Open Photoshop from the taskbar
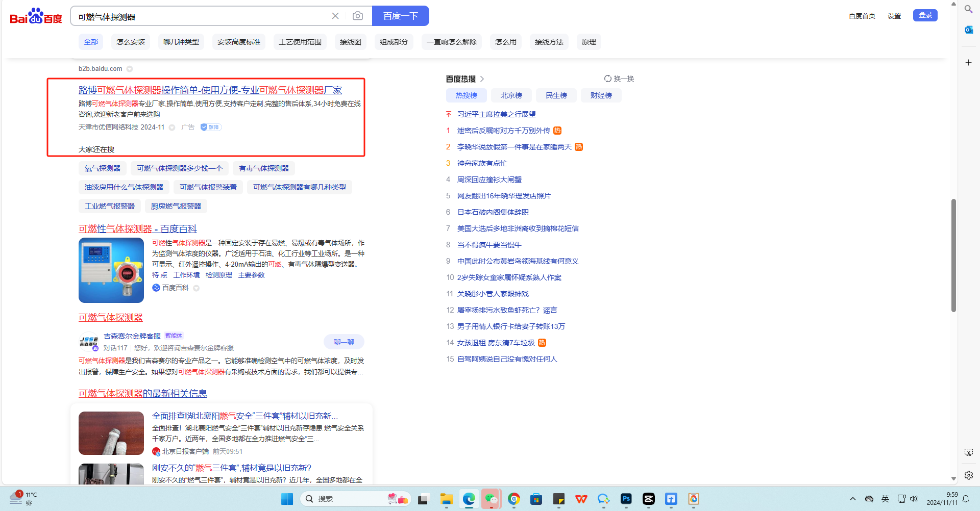 (x=626, y=499)
